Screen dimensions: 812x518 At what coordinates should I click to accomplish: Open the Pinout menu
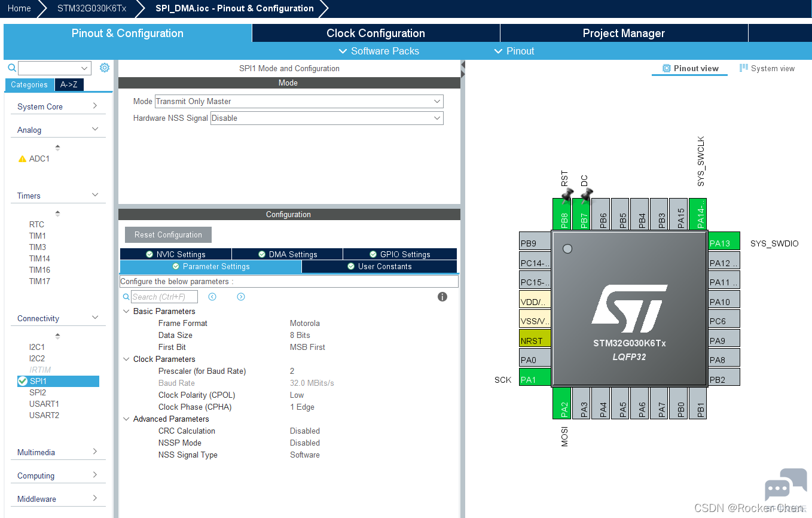coord(514,51)
